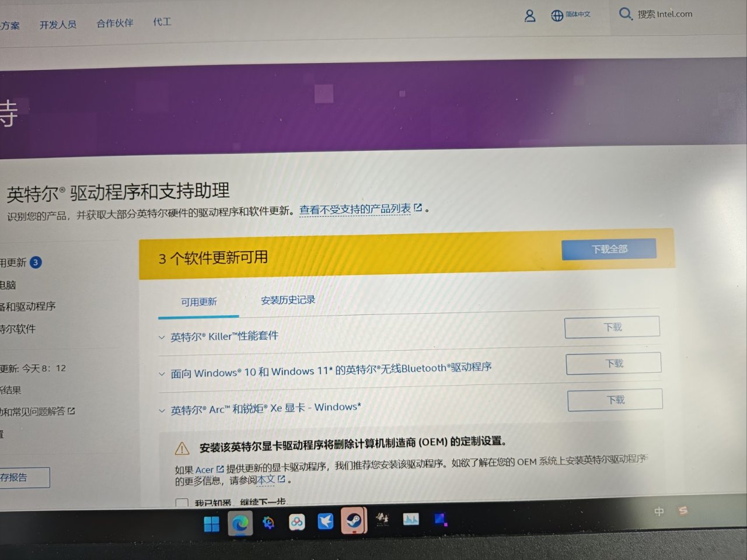
Task: Open the Baidu Netdisk cloud taskbar icon
Action: (297, 522)
